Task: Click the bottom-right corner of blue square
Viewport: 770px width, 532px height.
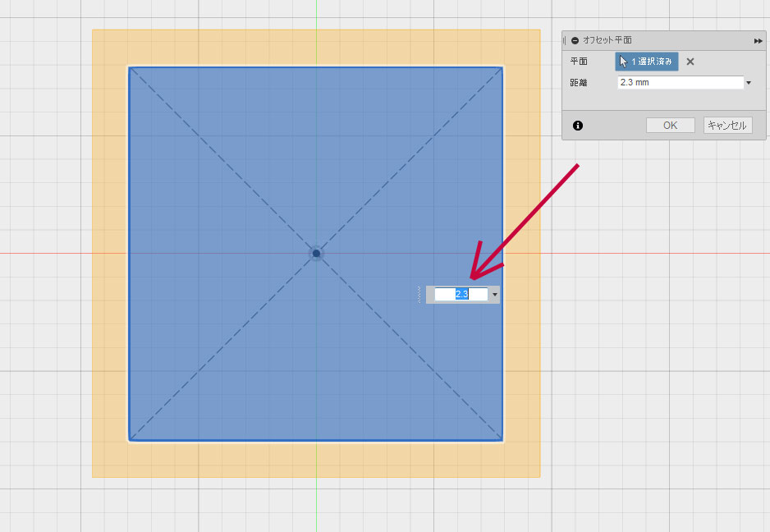Action: (x=502, y=439)
